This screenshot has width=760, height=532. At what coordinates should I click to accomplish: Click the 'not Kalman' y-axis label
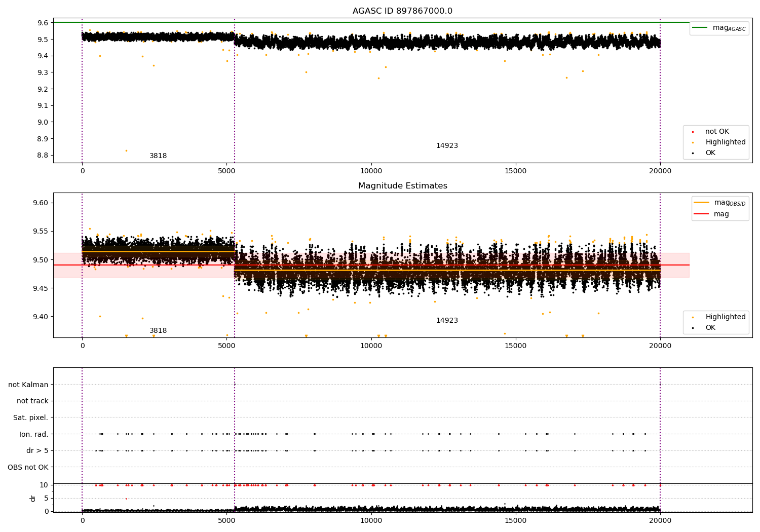click(28, 385)
